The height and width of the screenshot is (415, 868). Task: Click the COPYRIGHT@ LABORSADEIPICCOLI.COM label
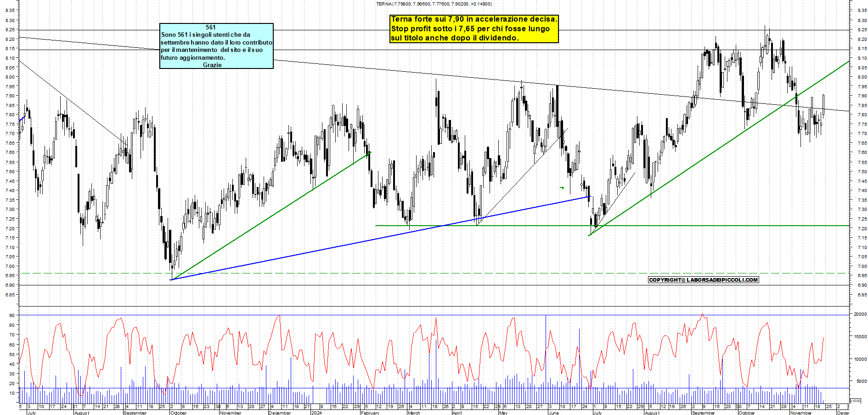(703, 279)
